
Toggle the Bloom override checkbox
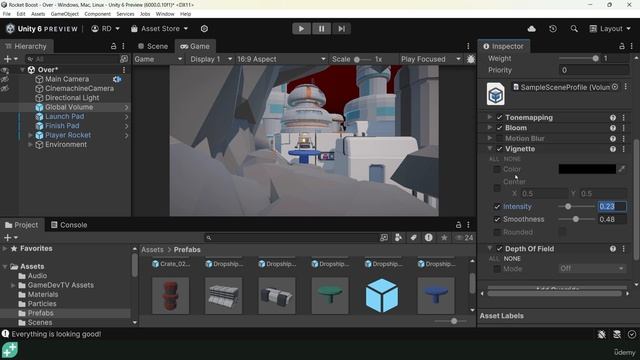click(x=499, y=128)
